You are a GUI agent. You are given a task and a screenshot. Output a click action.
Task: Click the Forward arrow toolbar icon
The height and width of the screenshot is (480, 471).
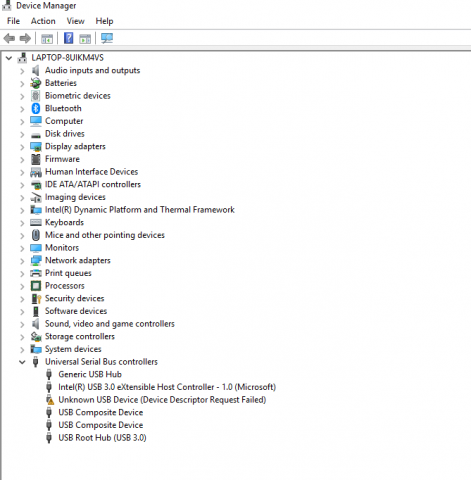tap(25, 38)
